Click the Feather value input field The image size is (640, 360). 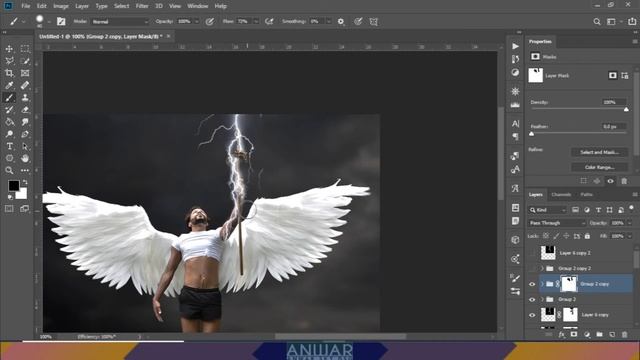coord(613,127)
